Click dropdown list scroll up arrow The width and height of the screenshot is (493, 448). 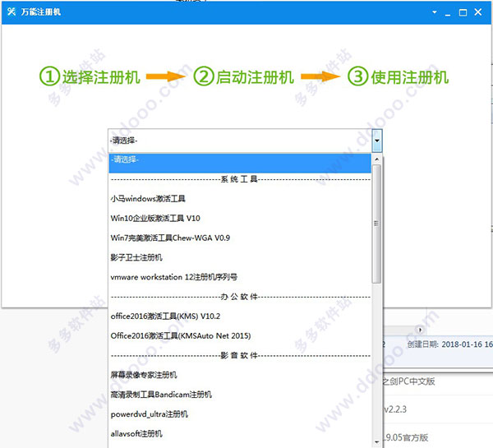point(376,159)
